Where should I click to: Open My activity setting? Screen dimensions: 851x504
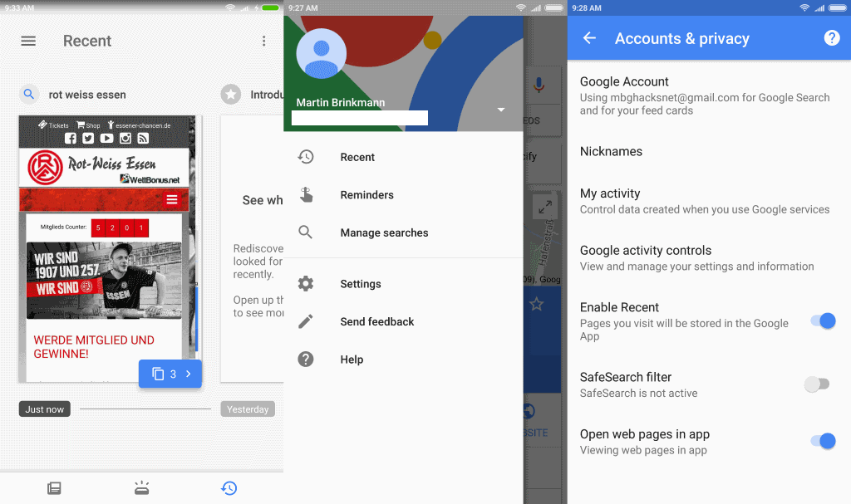point(709,201)
